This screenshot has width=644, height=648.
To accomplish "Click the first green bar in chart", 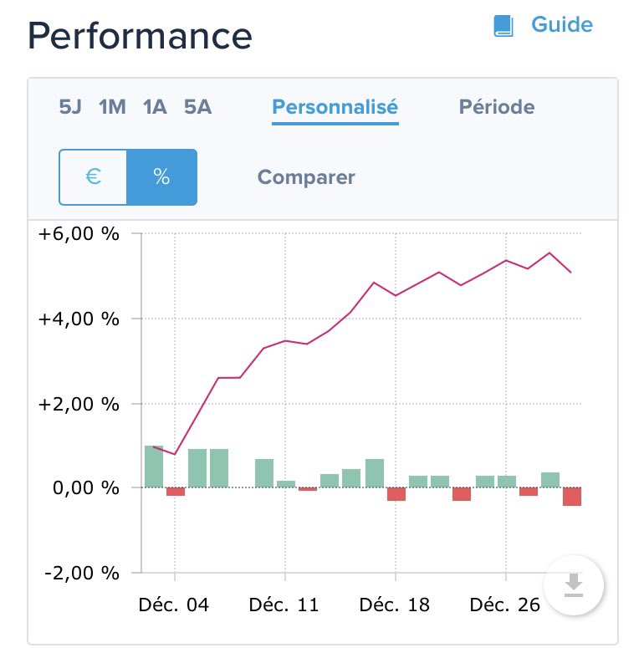I will coord(154,467).
